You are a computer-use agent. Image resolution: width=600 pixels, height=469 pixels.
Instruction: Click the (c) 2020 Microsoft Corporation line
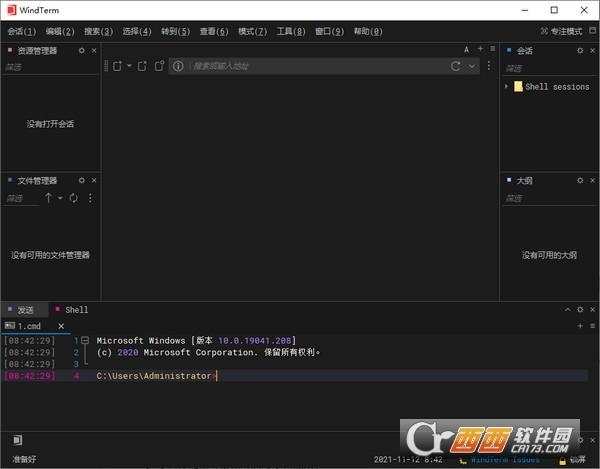[x=208, y=352]
